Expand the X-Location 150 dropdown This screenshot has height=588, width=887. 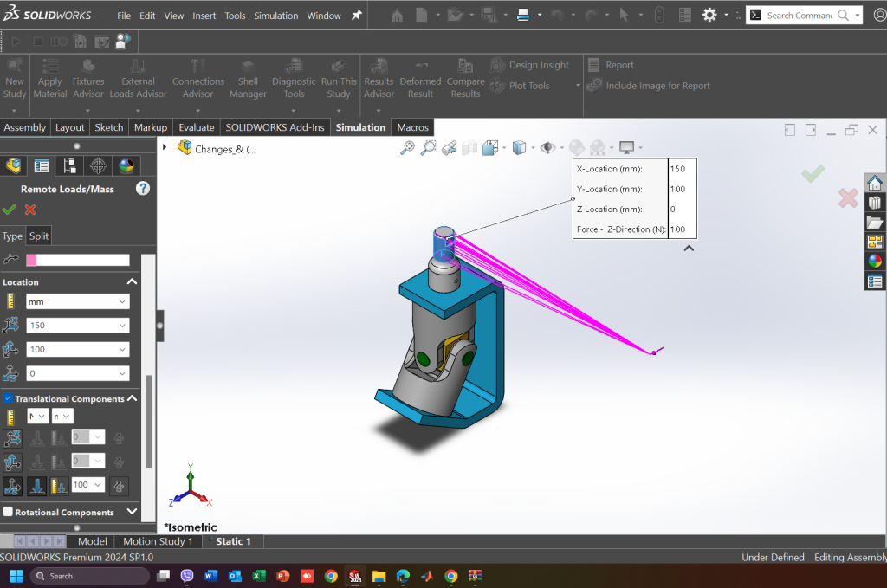click(122, 326)
